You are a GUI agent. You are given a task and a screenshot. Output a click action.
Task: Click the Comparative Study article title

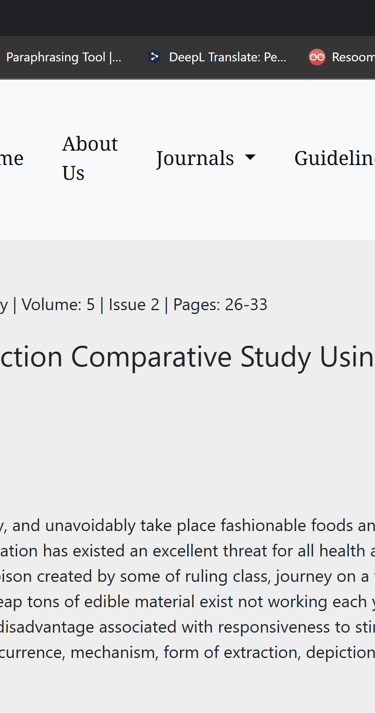click(187, 357)
